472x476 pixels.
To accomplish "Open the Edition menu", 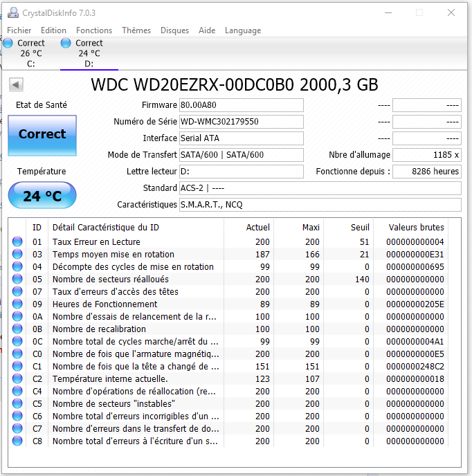I will click(x=53, y=30).
